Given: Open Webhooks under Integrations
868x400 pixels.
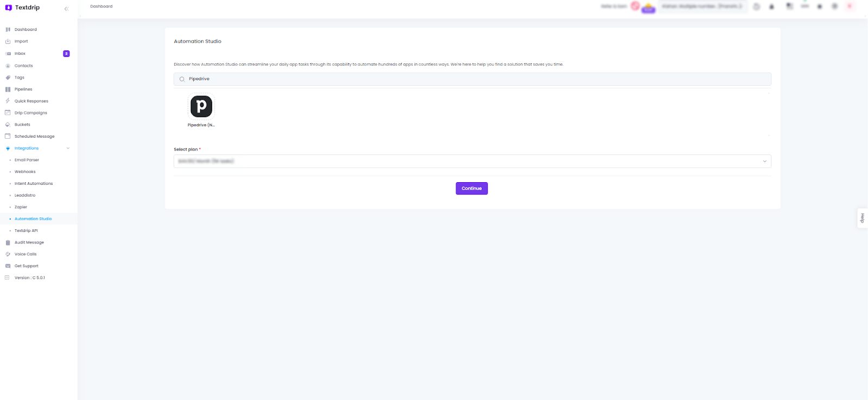Looking at the screenshot, I should pos(25,172).
